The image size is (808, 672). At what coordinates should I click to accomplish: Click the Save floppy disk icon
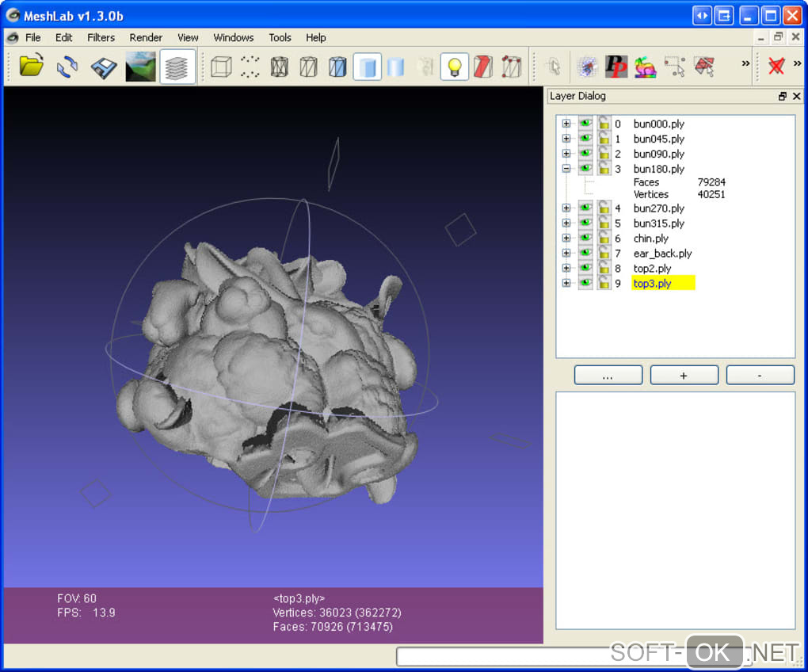[x=103, y=67]
